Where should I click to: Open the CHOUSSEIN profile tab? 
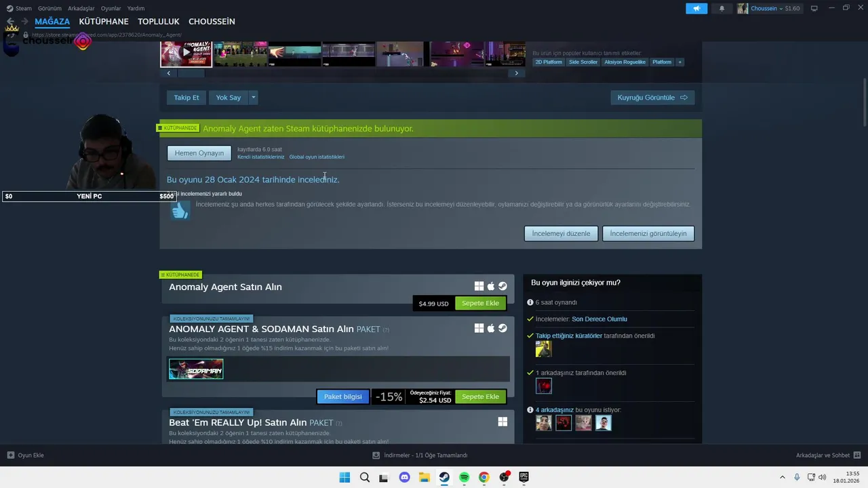(212, 22)
